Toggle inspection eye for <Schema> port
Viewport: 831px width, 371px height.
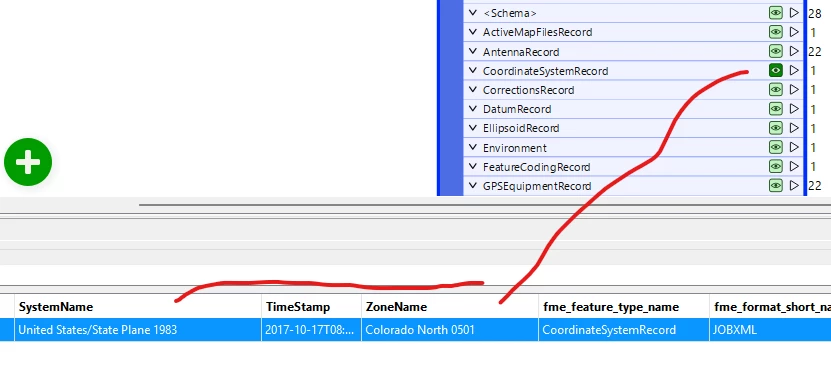coord(775,13)
